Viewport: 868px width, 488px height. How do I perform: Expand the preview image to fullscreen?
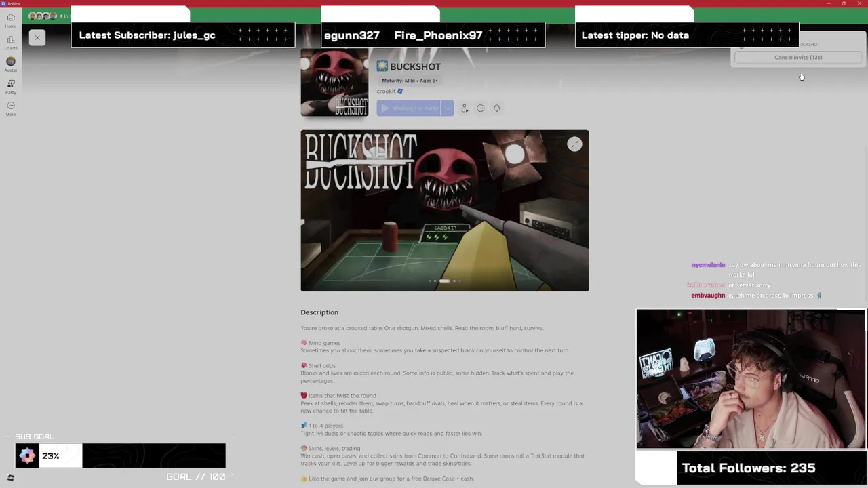[574, 144]
